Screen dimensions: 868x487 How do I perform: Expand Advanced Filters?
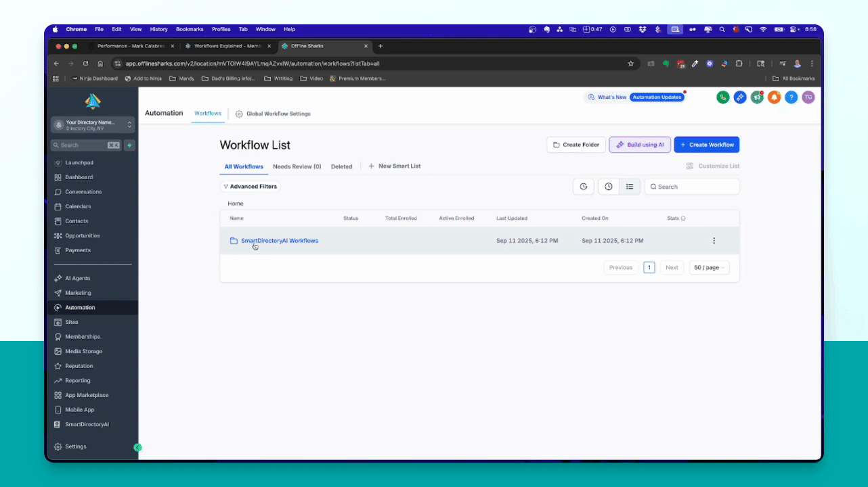[x=250, y=187]
